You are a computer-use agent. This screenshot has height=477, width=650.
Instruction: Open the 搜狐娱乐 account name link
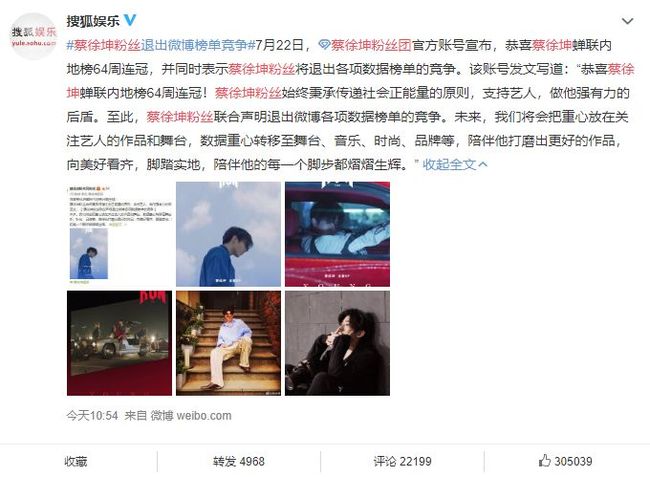[93, 20]
